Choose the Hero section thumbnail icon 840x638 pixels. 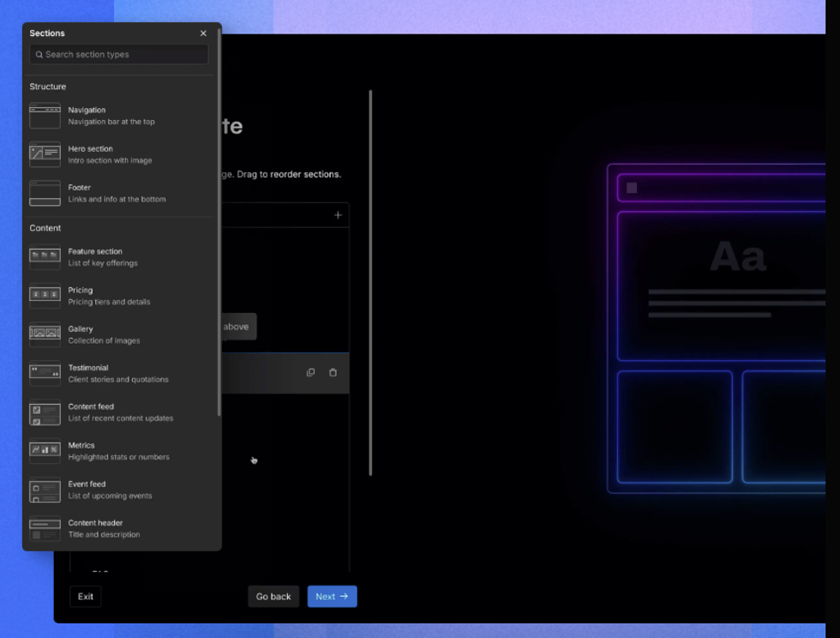click(45, 154)
